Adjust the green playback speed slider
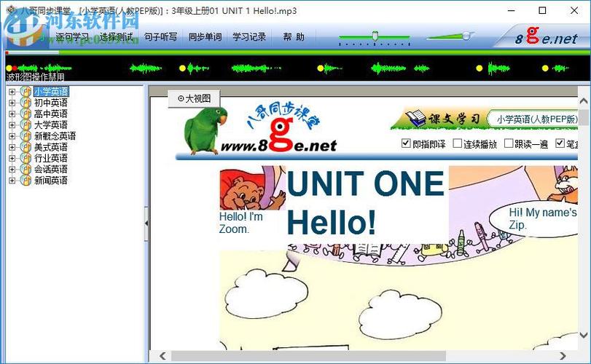This screenshot has width=591, height=364. click(x=375, y=36)
